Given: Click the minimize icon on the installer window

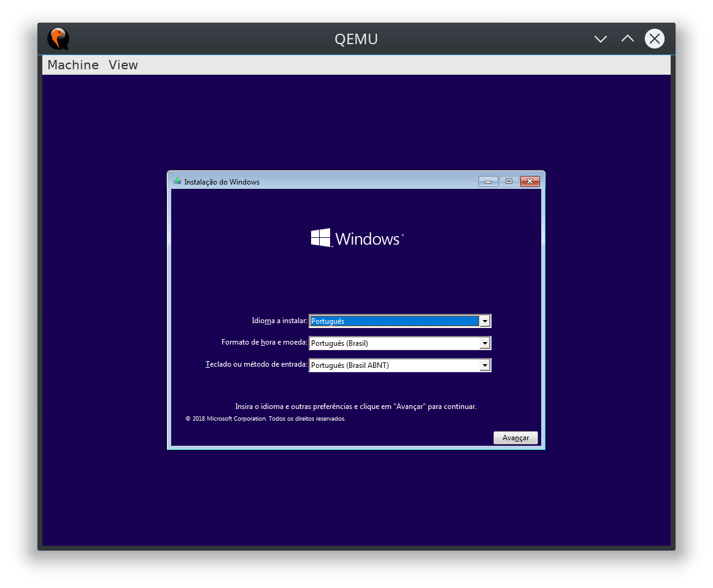Looking at the screenshot, I should pyautogui.click(x=488, y=181).
